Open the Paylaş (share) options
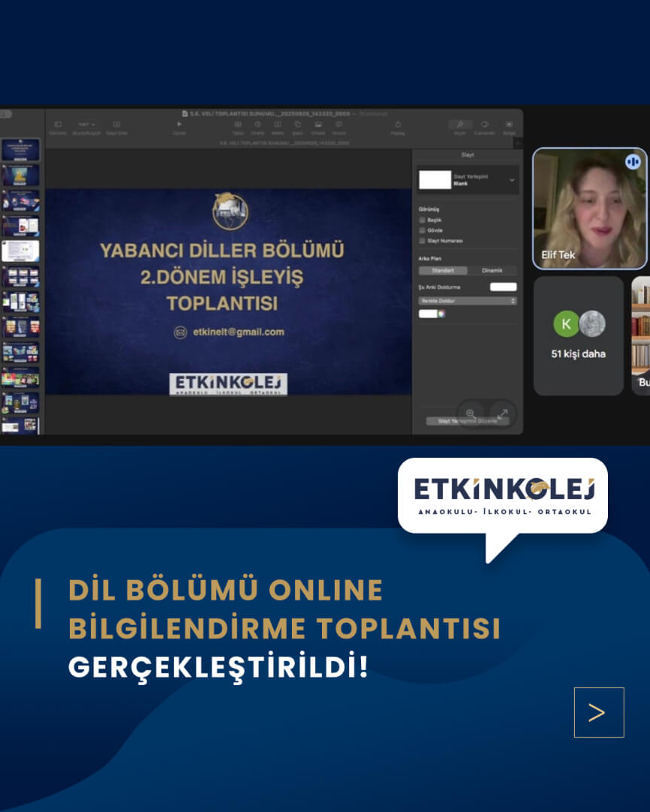 (x=397, y=128)
